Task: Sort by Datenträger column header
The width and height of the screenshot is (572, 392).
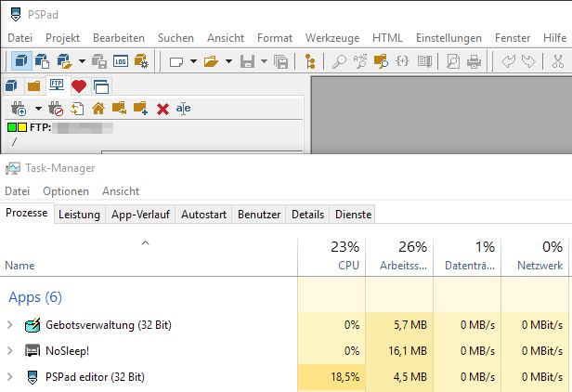Action: pyautogui.click(x=467, y=256)
